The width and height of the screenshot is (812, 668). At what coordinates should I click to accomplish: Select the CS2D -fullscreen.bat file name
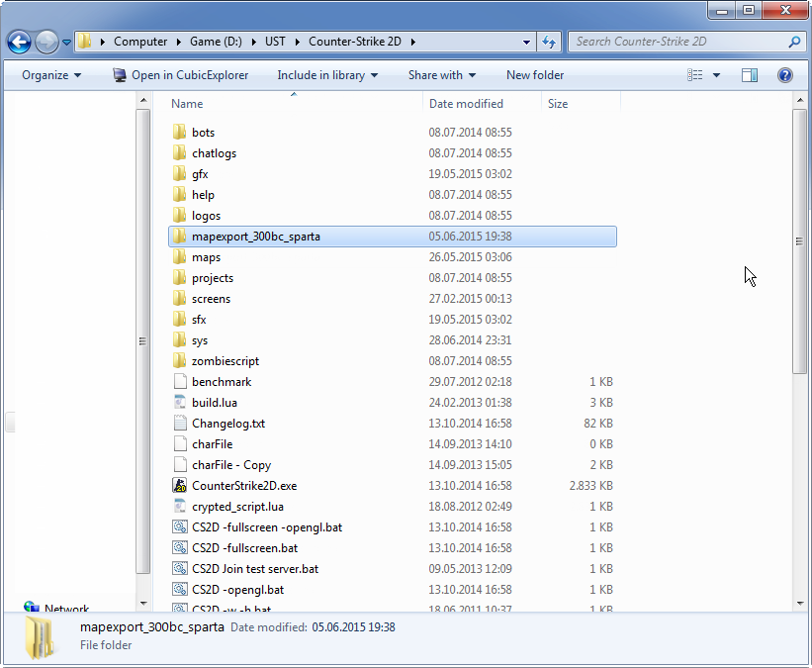coord(244,548)
